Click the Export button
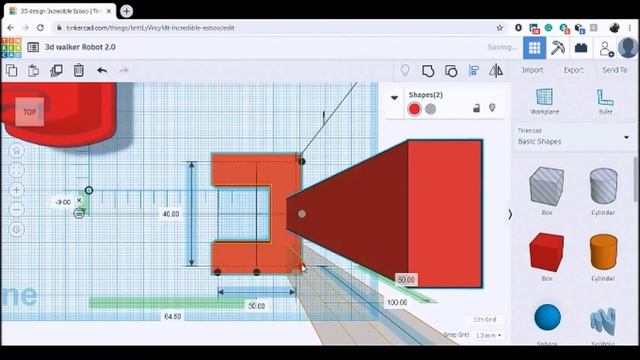640x360 pixels. click(x=573, y=70)
